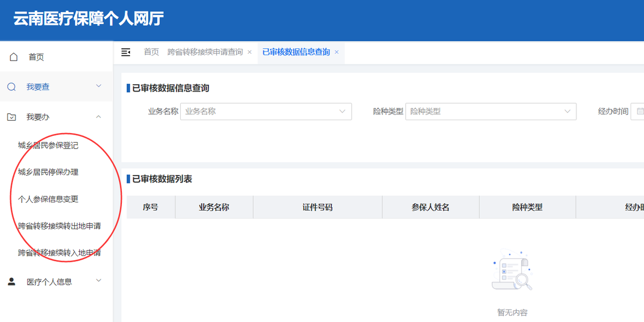Open 城乡居民停保办理 in sidebar
Viewport: 644px width, 322px height.
(48, 172)
